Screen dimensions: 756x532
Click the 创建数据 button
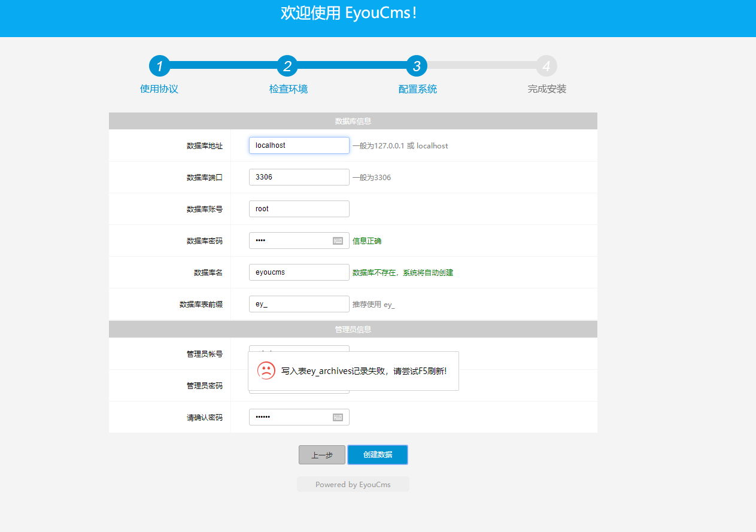(x=378, y=455)
